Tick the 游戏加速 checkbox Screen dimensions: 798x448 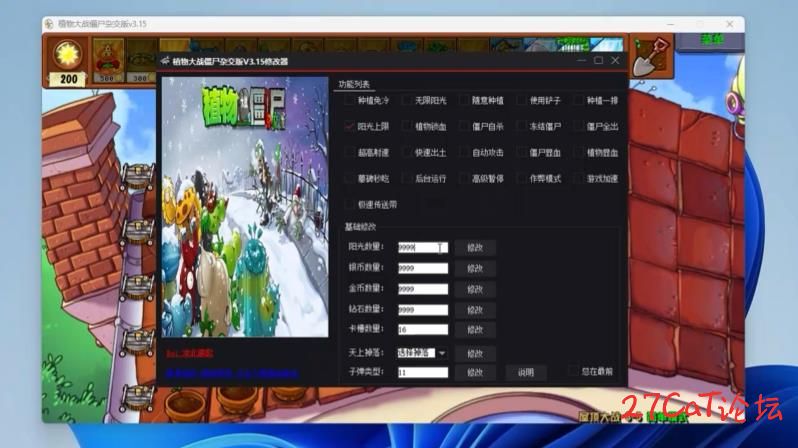point(579,179)
